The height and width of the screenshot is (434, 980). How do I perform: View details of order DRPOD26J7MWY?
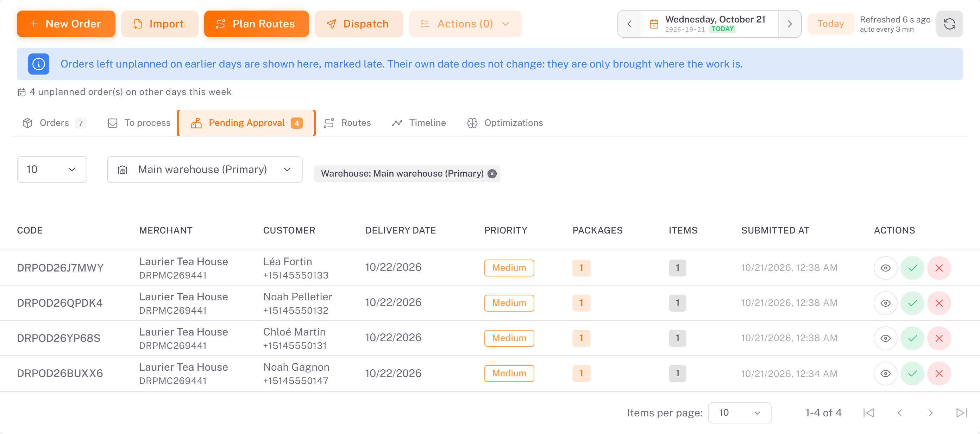[886, 268]
